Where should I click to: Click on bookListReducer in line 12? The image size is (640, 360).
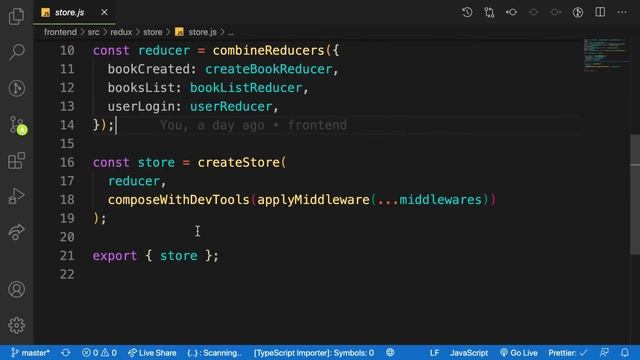pyautogui.click(x=246, y=88)
